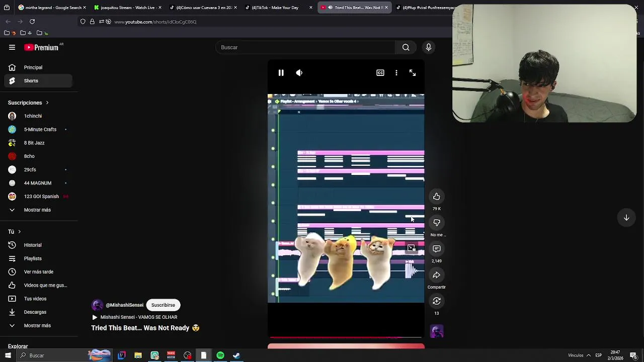
Task: Click the Buscar search field
Action: (x=306, y=47)
